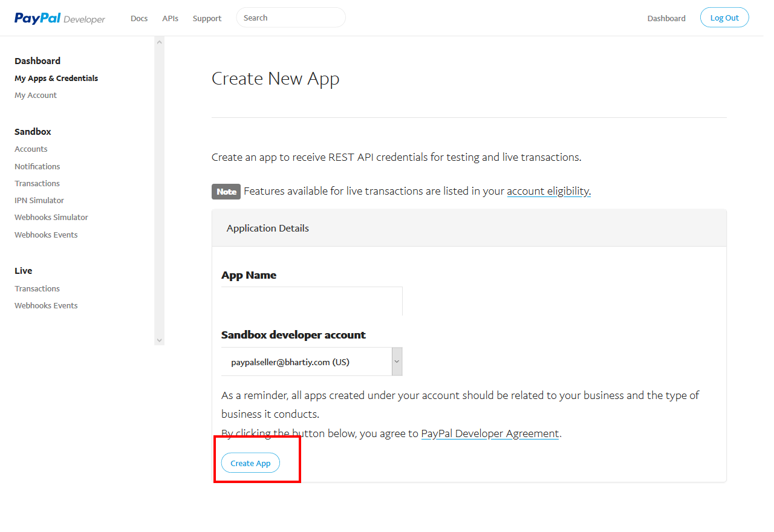Open My Apps & Credentials
The height and width of the screenshot is (532, 774).
[56, 78]
